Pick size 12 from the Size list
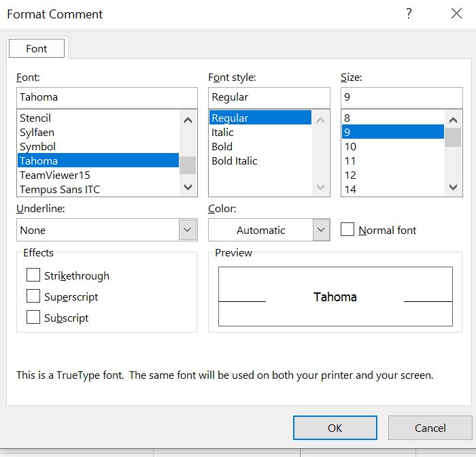Viewport: 476px width, 457px height. point(350,175)
